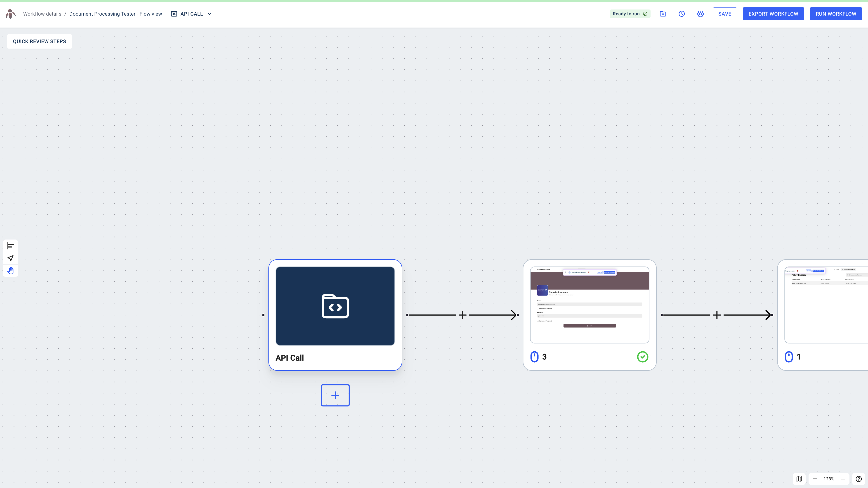Select the cursor arrow tool
Image resolution: width=868 pixels, height=488 pixels.
(10, 258)
